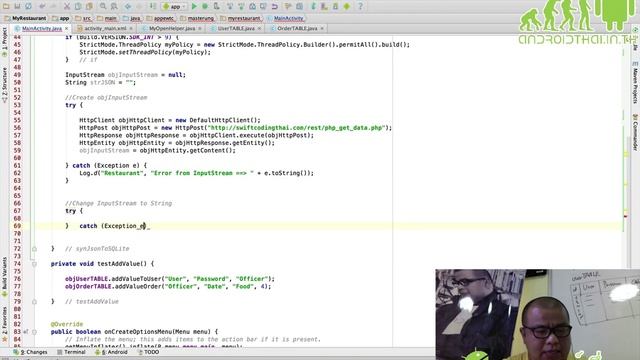Screen dimensions: 640x360
Task: Click the Synchronize toolbar icon
Action: (x=28, y=6)
